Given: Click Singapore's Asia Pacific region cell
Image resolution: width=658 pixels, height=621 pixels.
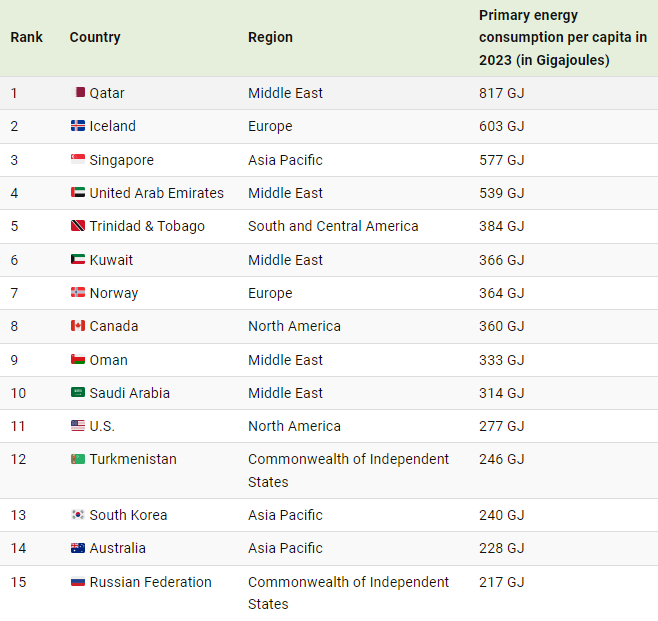Looking at the screenshot, I should click(x=285, y=160).
